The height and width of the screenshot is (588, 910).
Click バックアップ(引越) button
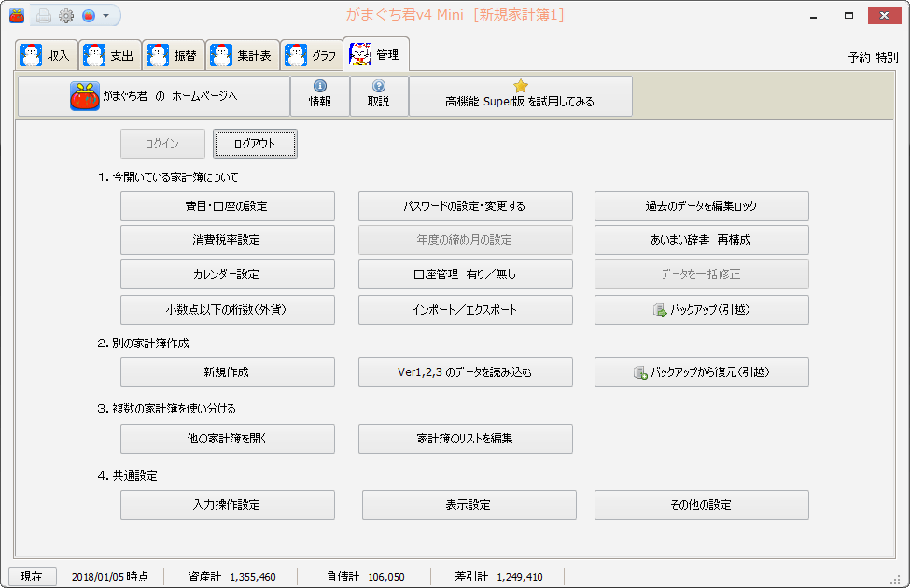701,310
